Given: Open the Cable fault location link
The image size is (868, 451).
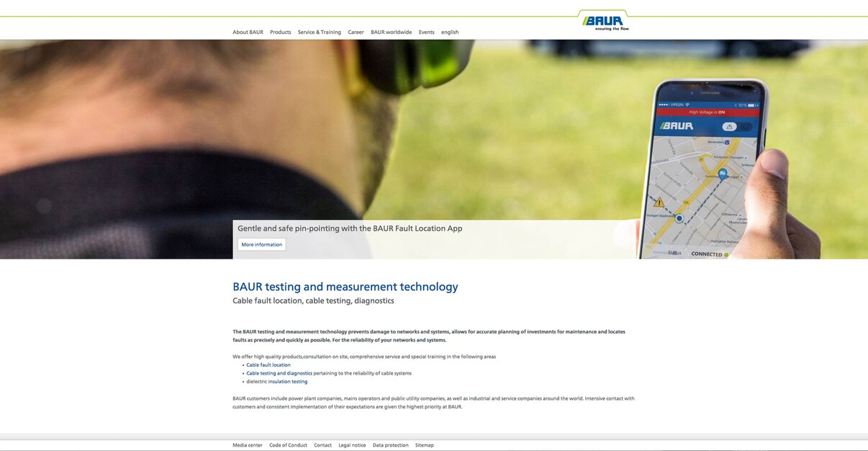Looking at the screenshot, I should pos(268,364).
